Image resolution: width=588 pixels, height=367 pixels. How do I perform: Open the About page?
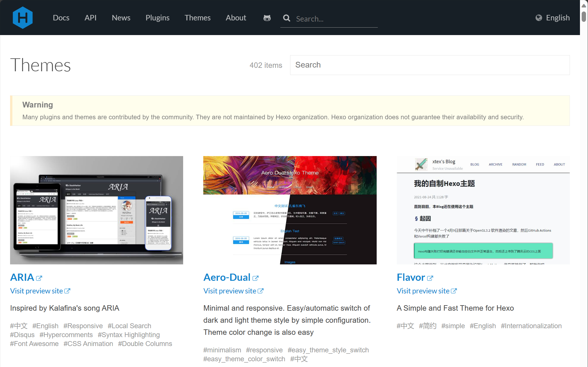[x=236, y=18]
